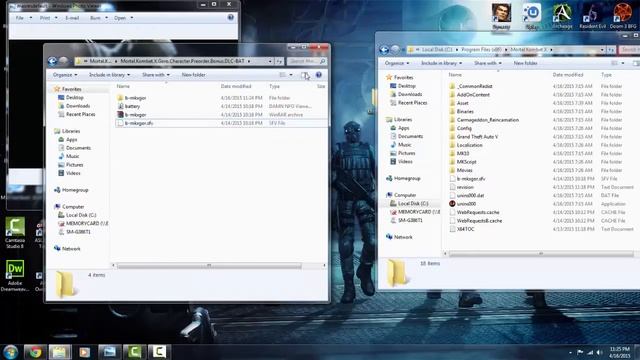Open ArcheAge desktop shortcut

click(x=562, y=16)
